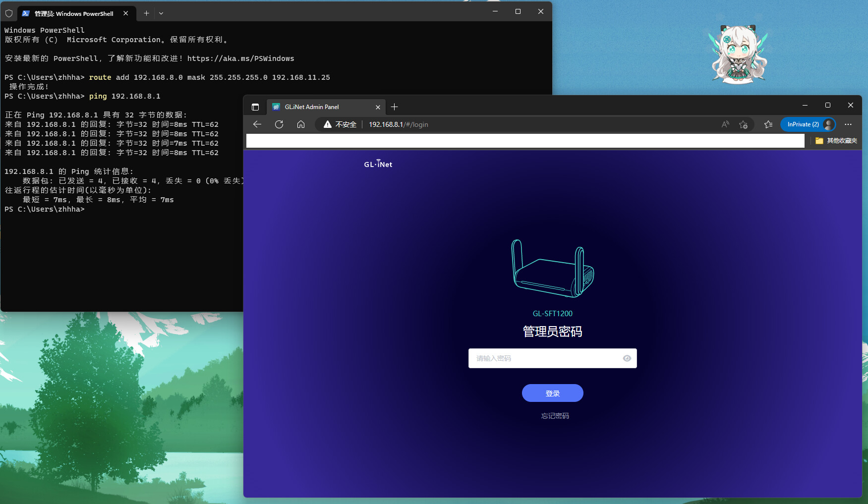Click the browser back arrow

pos(257,124)
